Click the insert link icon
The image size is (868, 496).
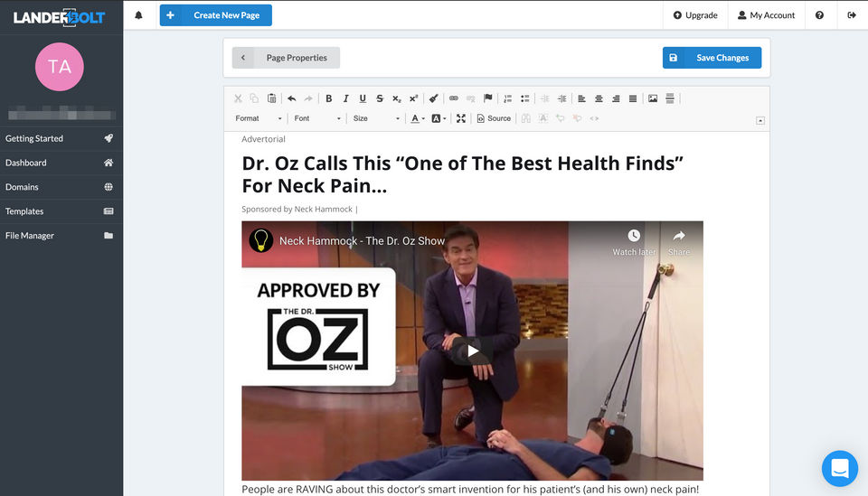454,98
